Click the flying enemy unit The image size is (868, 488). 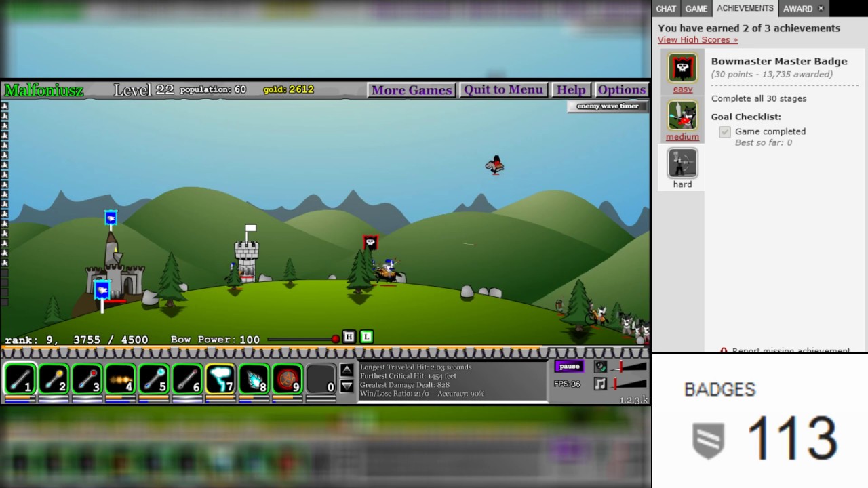[496, 165]
